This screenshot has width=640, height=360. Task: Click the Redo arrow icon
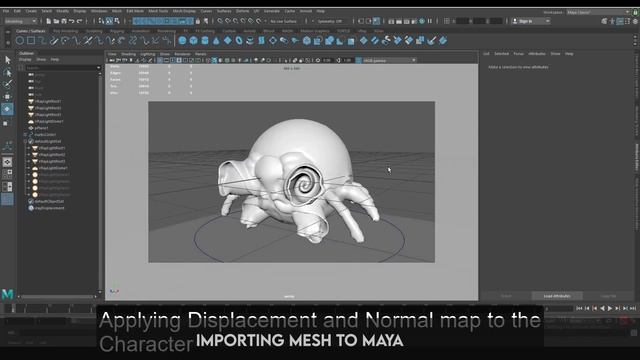coord(80,21)
